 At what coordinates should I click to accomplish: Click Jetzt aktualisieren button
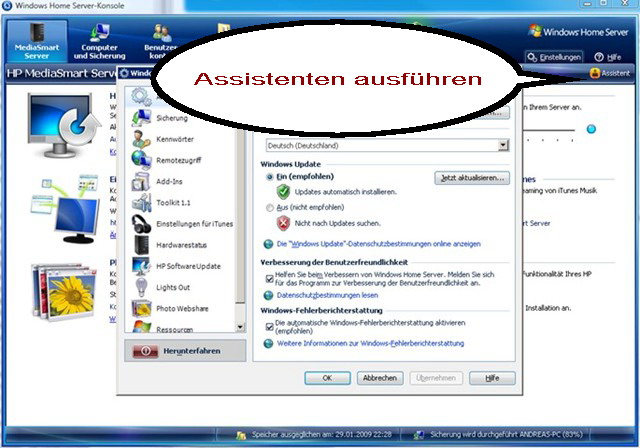click(472, 178)
